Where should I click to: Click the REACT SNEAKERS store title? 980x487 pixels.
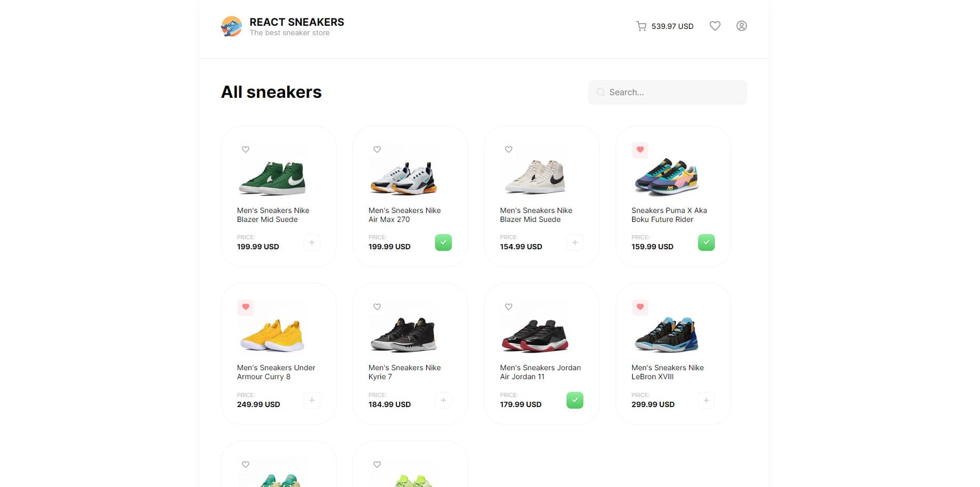[297, 22]
